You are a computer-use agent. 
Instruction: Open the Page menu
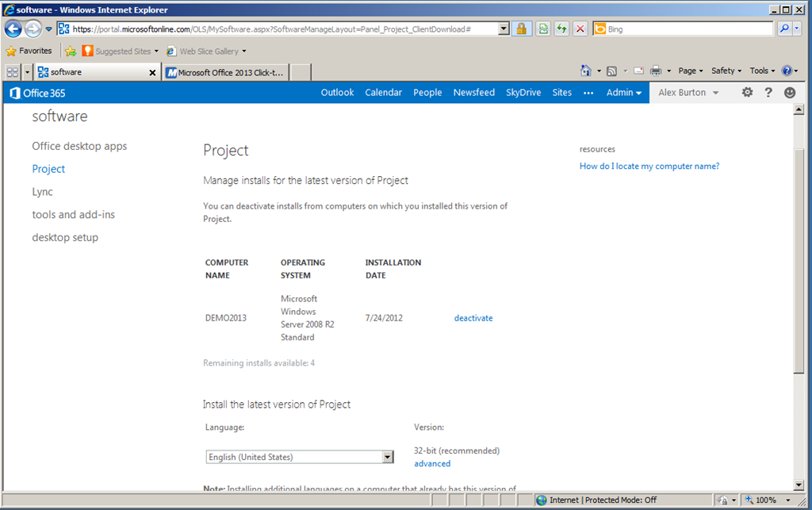691,71
